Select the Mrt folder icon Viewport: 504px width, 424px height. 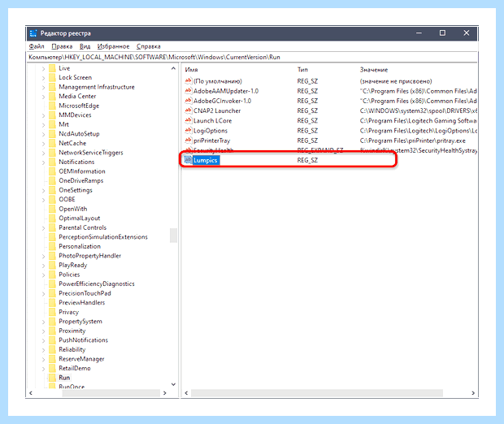pos(52,124)
